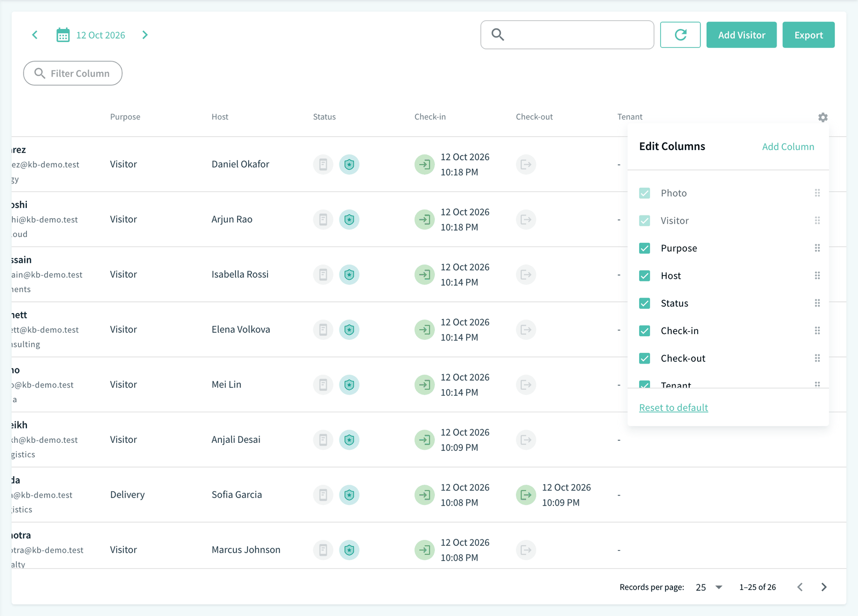Image resolution: width=858 pixels, height=616 pixels.
Task: Go to the previous day
Action: (35, 35)
